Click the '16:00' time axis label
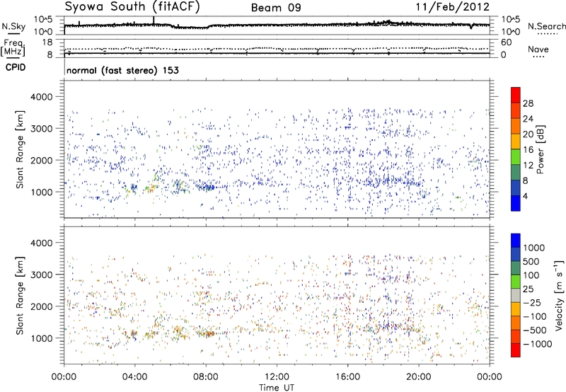This screenshot has width=566, height=392. (347, 377)
